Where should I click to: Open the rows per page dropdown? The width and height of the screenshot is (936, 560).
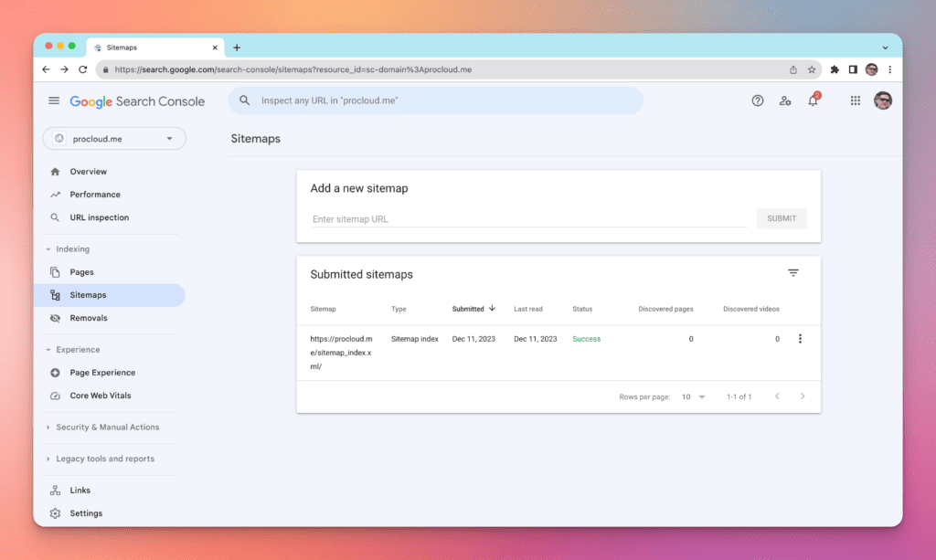pyautogui.click(x=693, y=397)
